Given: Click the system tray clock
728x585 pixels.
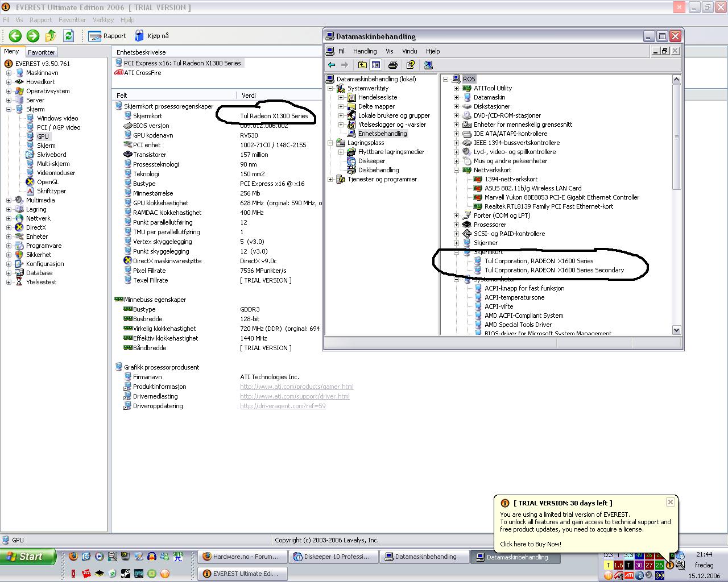Looking at the screenshot, I should click(704, 554).
